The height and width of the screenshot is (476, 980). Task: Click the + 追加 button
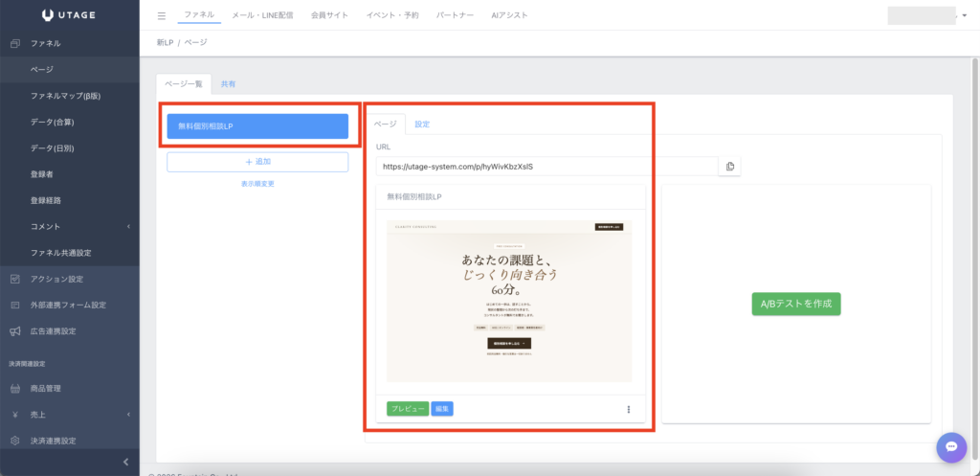pos(257,162)
